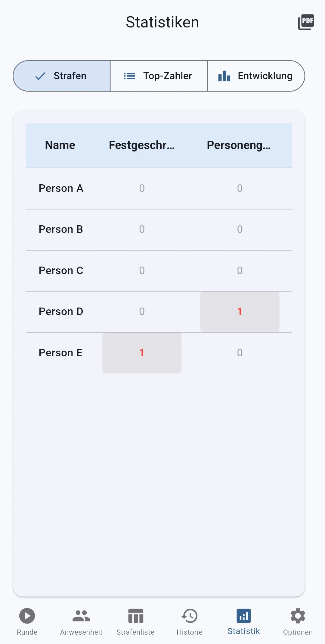325x644 pixels.
Task: Switch to the Top-Zahler segment
Action: (159, 76)
